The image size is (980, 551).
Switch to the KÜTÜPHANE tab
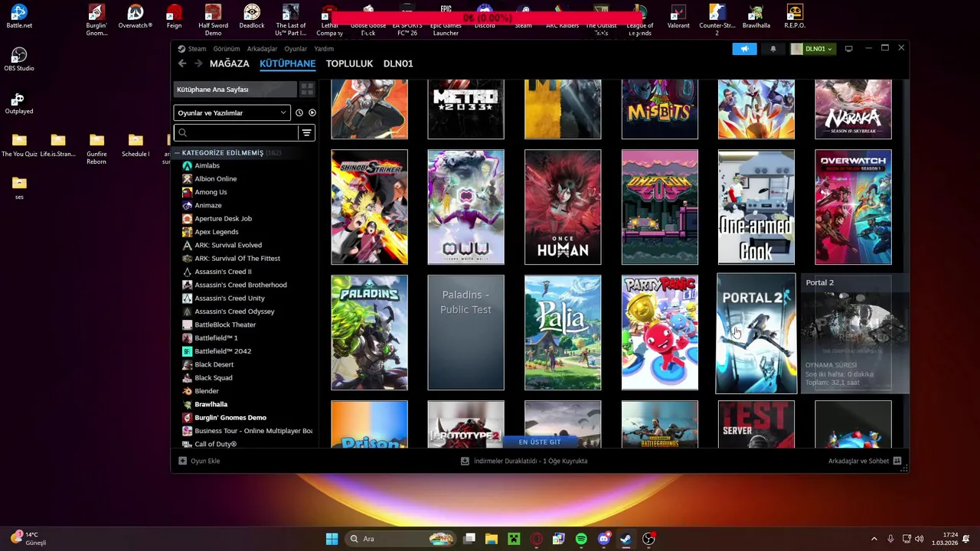point(287,64)
